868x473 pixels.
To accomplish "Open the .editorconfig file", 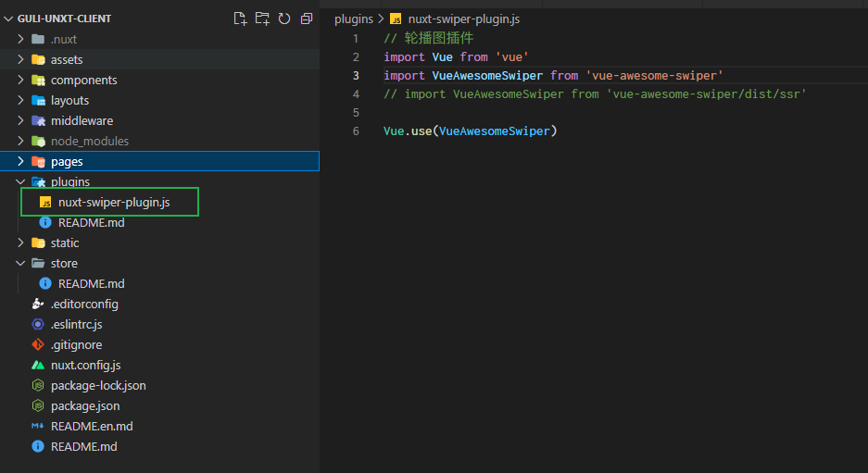I will pyautogui.click(x=84, y=304).
